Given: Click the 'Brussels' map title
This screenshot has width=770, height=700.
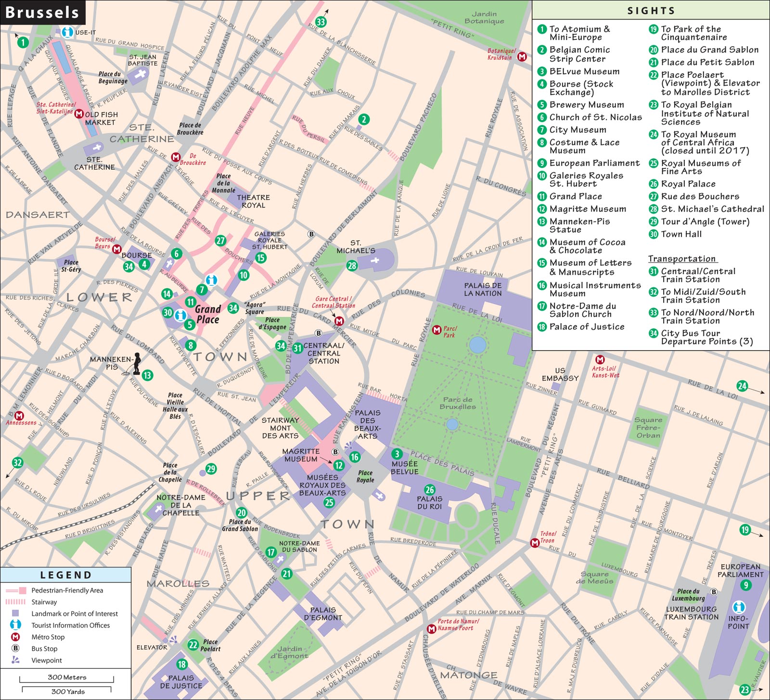Looking at the screenshot, I should tap(42, 12).
